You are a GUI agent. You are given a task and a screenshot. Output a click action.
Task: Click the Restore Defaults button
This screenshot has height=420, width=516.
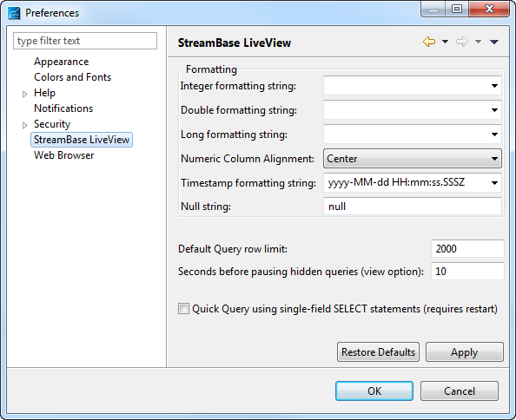point(378,352)
